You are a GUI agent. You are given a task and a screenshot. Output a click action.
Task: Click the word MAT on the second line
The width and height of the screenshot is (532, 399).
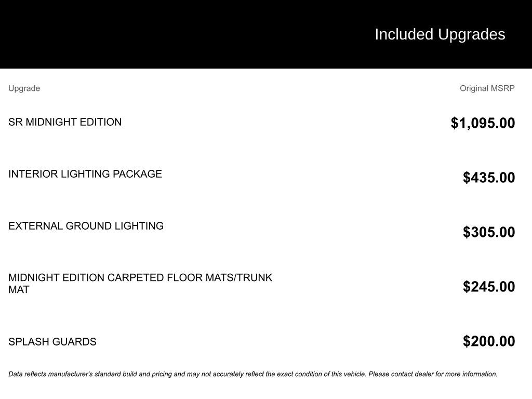[19, 290]
